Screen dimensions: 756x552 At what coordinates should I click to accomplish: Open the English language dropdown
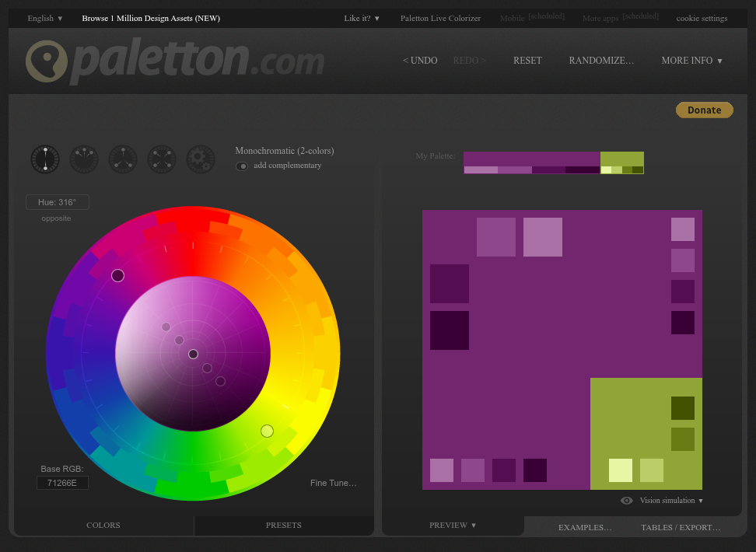(45, 19)
